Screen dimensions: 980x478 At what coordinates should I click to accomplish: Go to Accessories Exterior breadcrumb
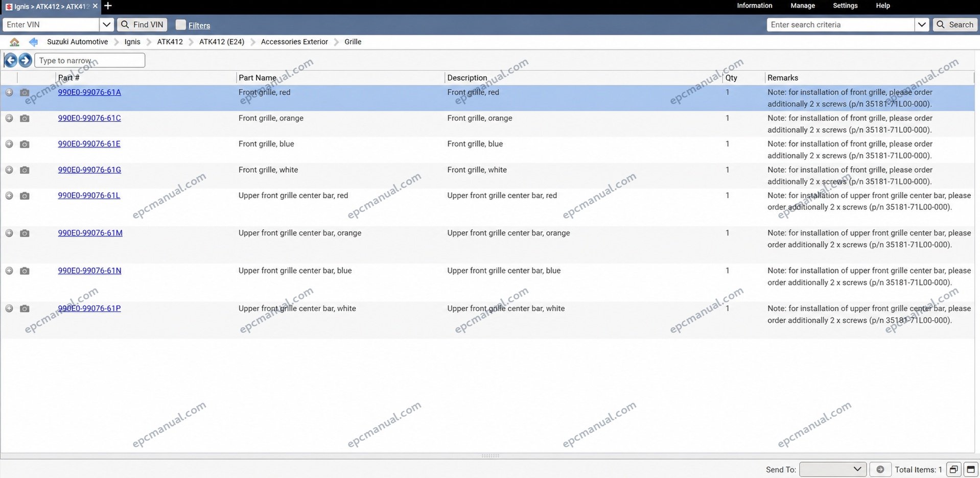294,42
